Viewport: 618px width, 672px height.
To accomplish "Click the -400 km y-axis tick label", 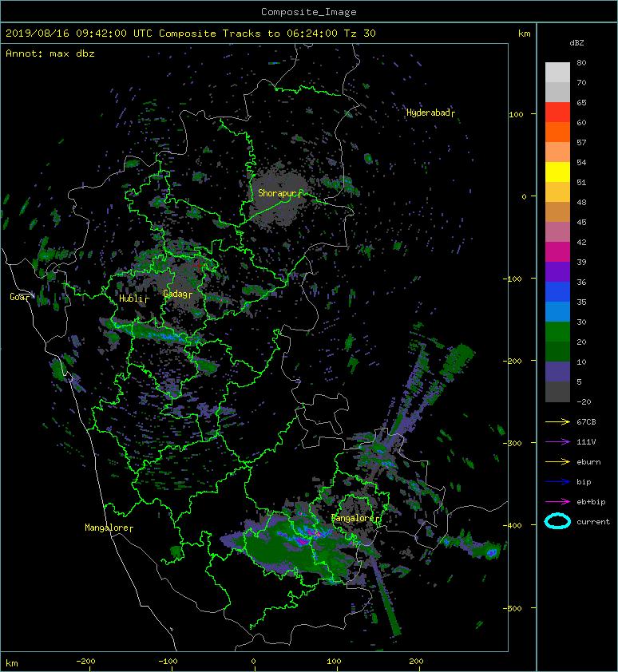I will coord(513,525).
